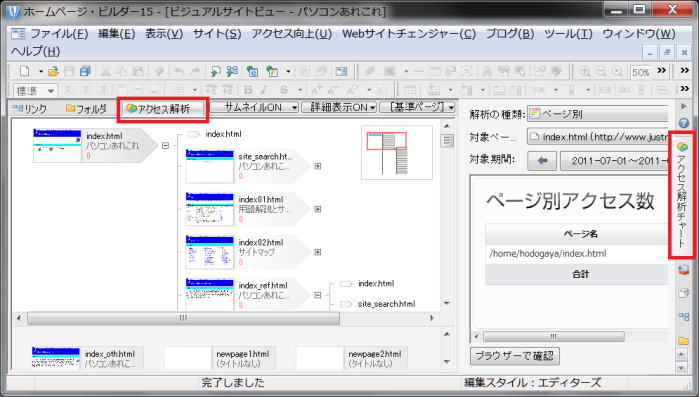Open the ブログ(B) menu

[510, 34]
